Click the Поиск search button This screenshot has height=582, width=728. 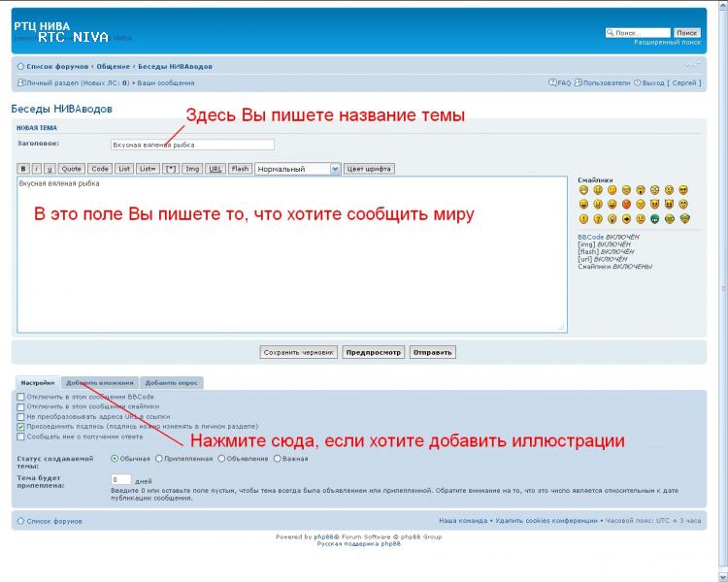[x=686, y=32]
